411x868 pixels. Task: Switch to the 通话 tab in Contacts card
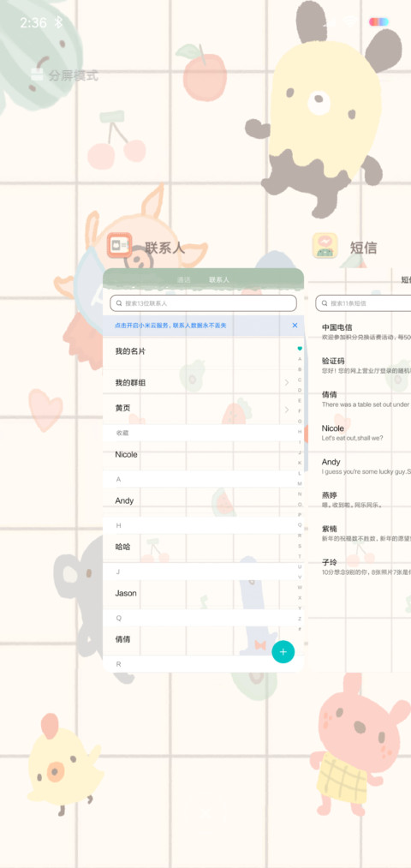[x=183, y=280]
